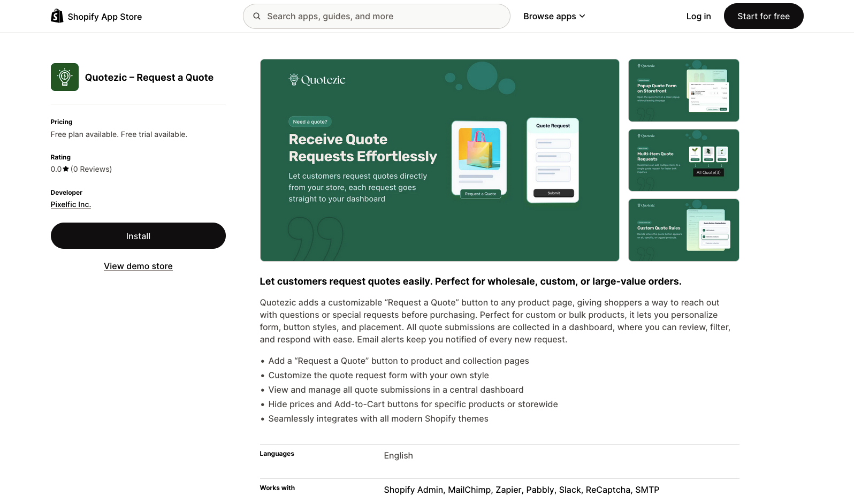
Task: Visit the Pixelfic Inc. developer page
Action: (x=71, y=204)
